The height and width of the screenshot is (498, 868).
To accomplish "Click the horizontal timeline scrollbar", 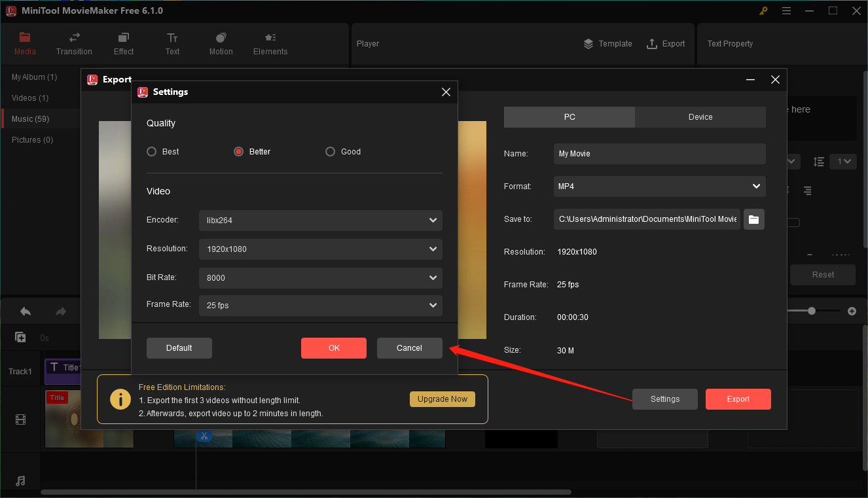I will point(306,492).
